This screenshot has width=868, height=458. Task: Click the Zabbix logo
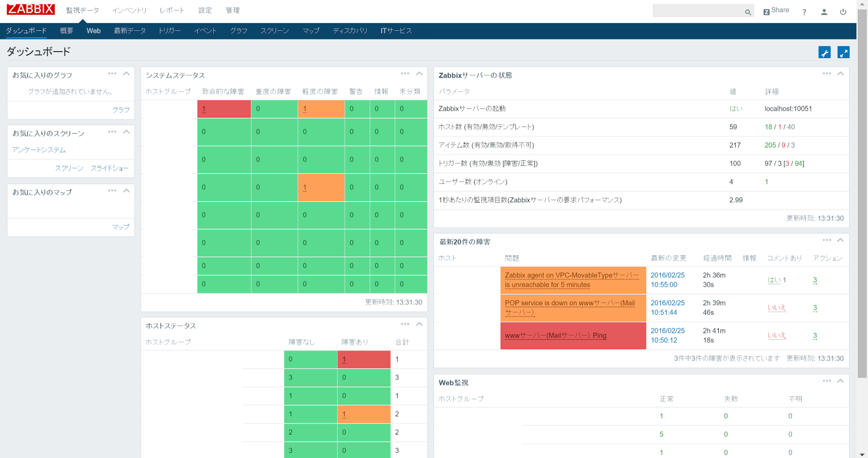point(30,9)
